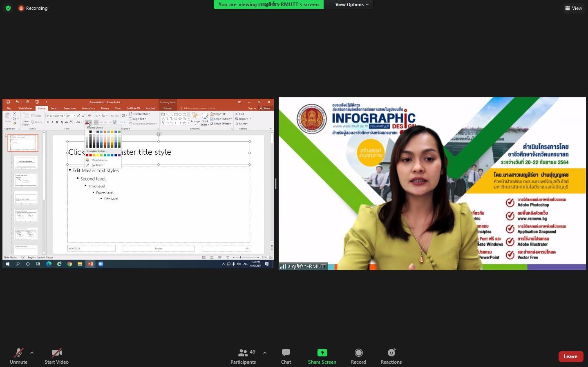Viewport: 588px width, 367px height.
Task: Open the Zoom Chat panel
Action: click(x=286, y=356)
